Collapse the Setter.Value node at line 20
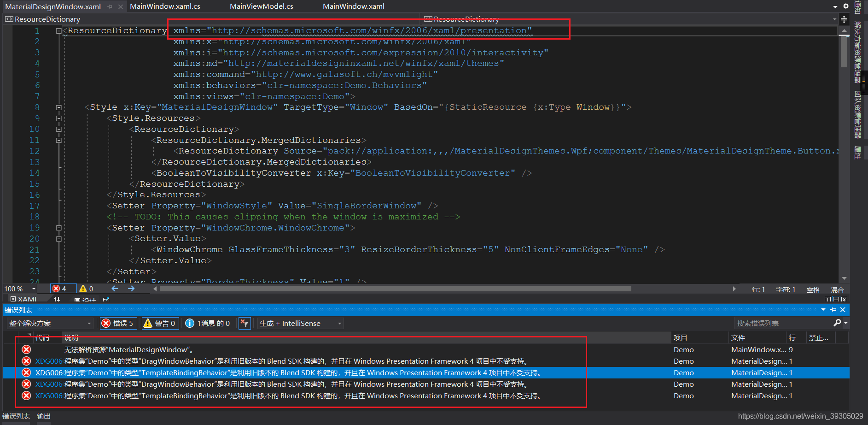Screen dimensions: 868x425 tap(59, 239)
